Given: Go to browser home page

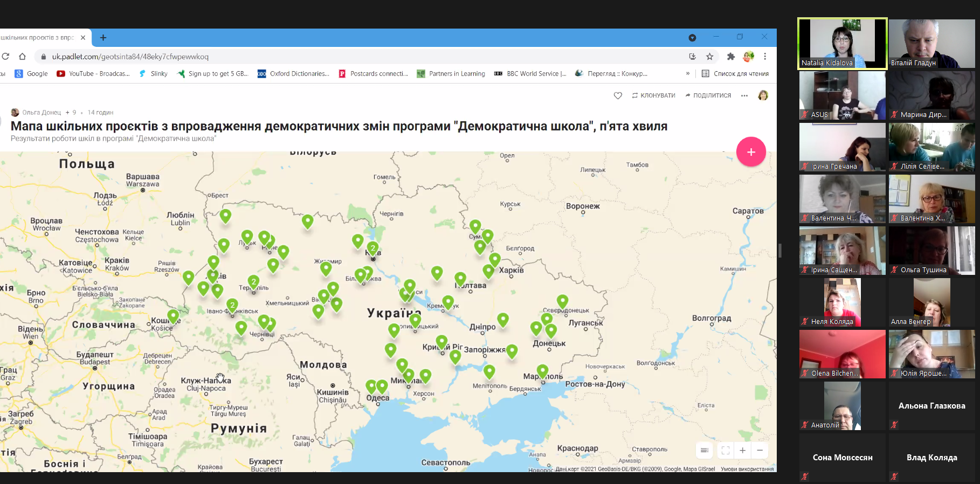Looking at the screenshot, I should 22,56.
